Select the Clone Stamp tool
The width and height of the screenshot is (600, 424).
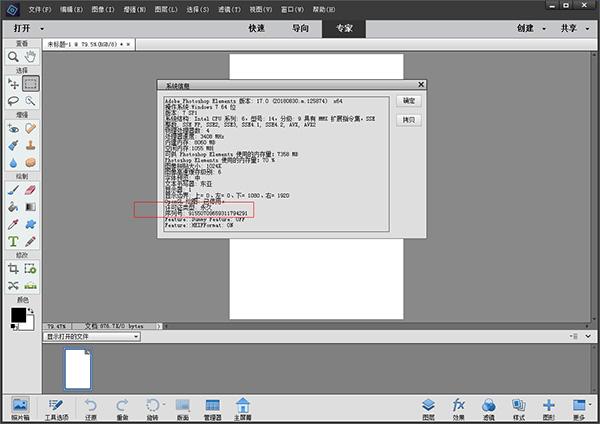(30, 145)
